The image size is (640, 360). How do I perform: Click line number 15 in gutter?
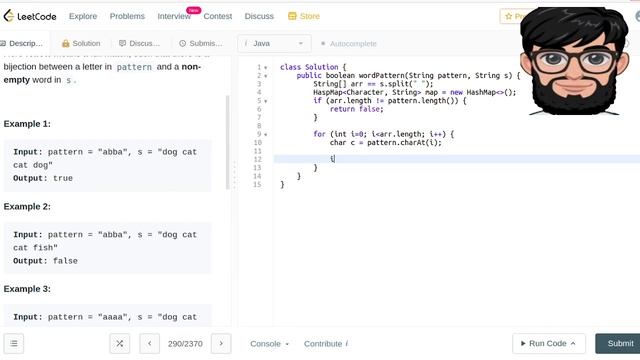click(257, 184)
